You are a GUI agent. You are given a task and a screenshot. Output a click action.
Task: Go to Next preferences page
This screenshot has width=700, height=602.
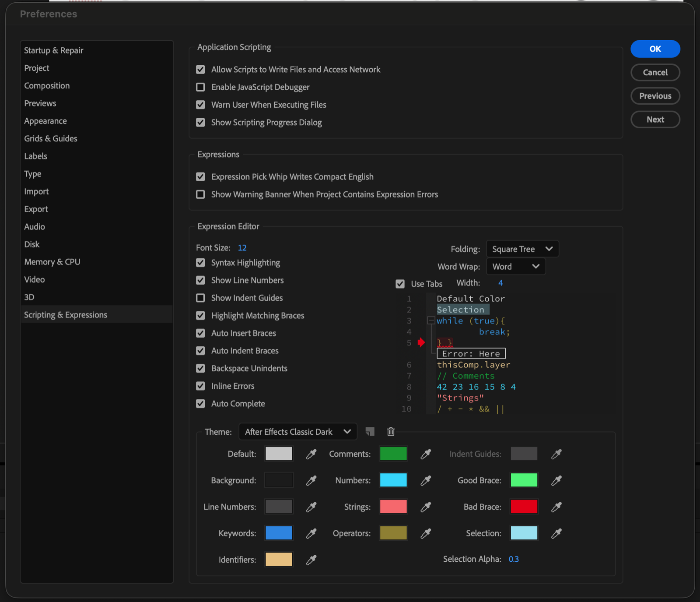[x=655, y=120]
